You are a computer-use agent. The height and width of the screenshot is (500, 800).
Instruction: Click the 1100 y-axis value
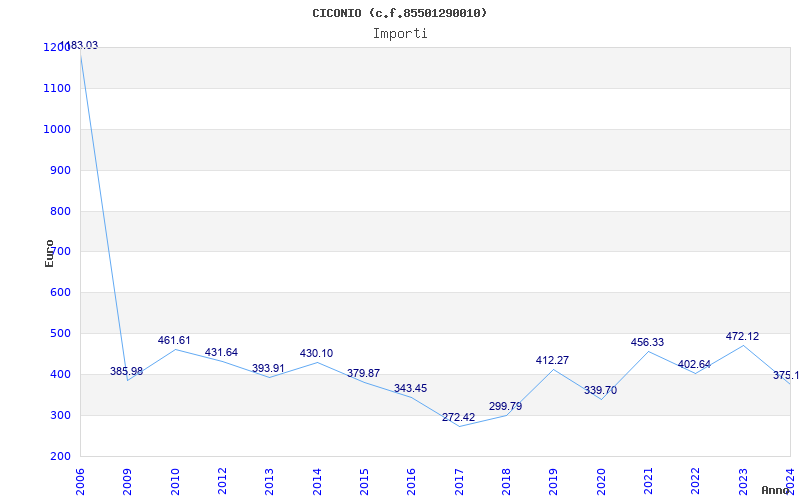click(x=57, y=88)
